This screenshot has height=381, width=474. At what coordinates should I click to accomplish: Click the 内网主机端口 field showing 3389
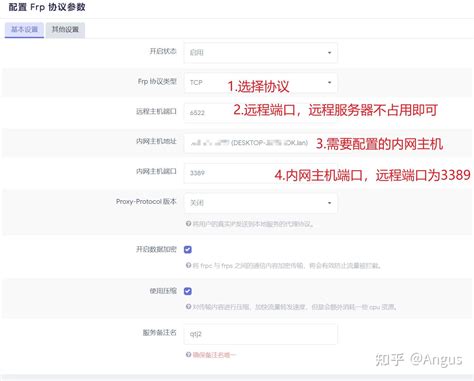coord(260,173)
